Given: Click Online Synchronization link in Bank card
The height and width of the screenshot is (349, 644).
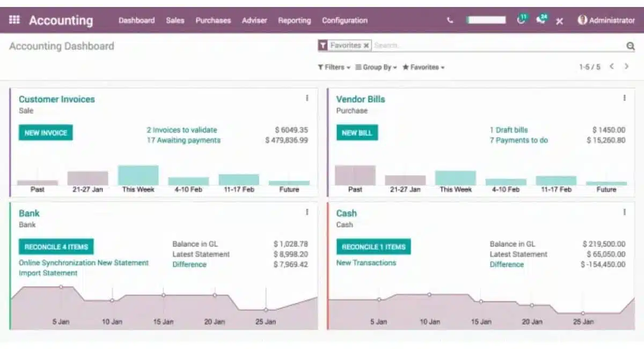Looking at the screenshot, I should [x=57, y=263].
